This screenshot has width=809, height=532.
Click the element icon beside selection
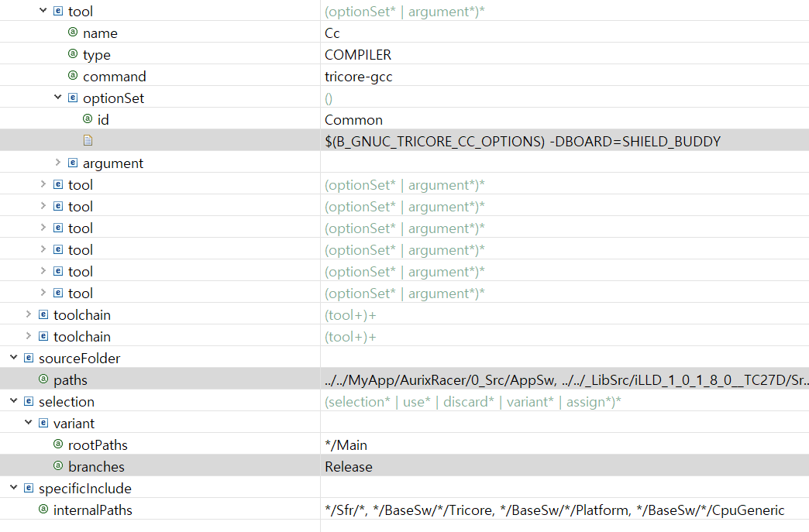[x=29, y=401]
